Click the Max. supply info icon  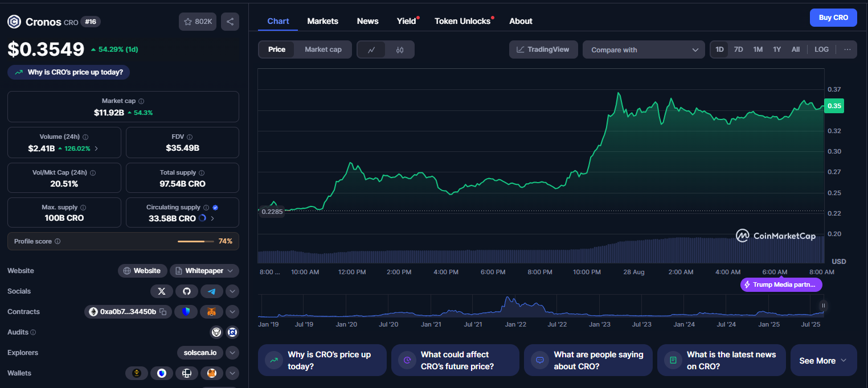[x=83, y=208]
